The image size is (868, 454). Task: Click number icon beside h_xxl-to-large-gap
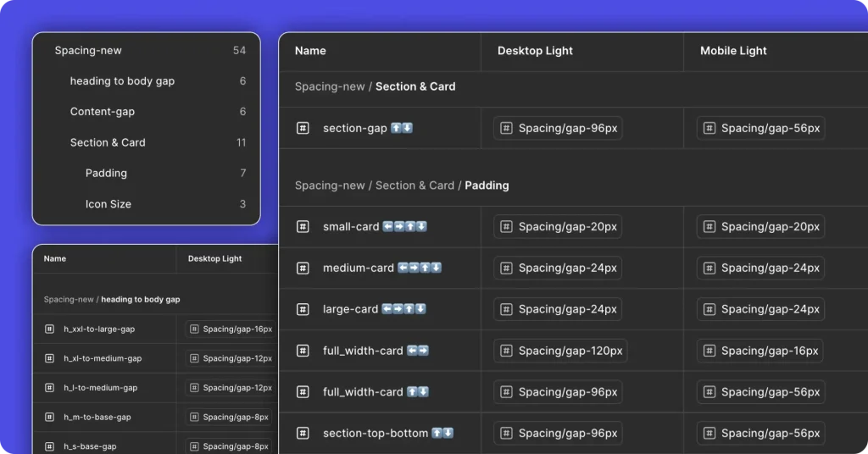tap(49, 329)
